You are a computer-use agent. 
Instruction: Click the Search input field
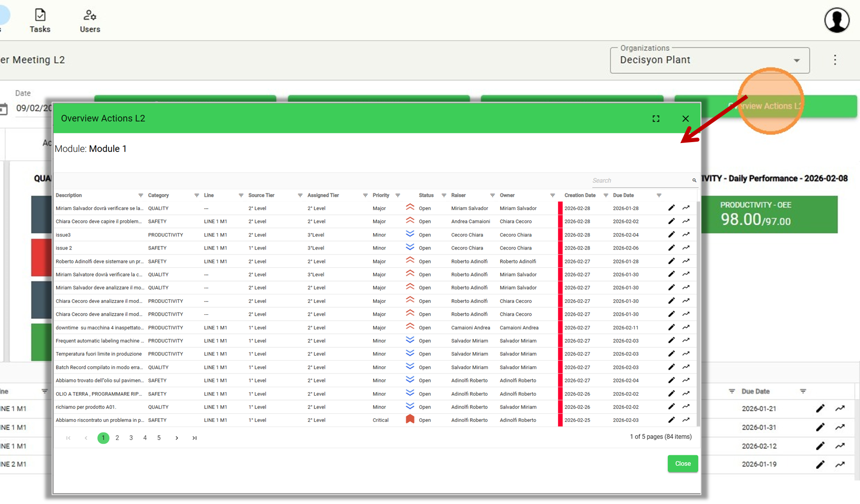click(x=640, y=180)
